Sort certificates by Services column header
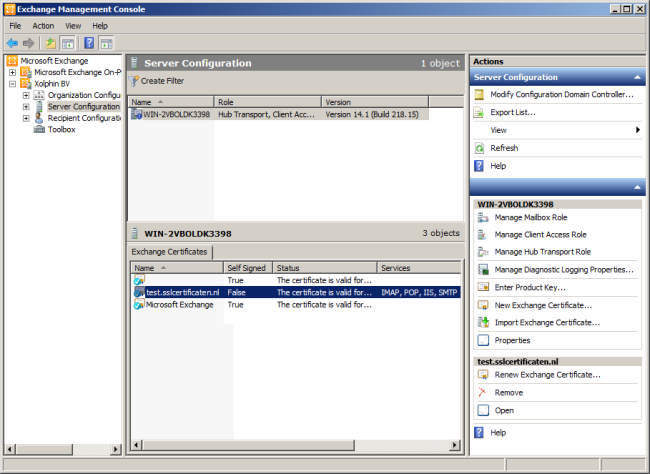The width and height of the screenshot is (650, 474). (x=419, y=268)
